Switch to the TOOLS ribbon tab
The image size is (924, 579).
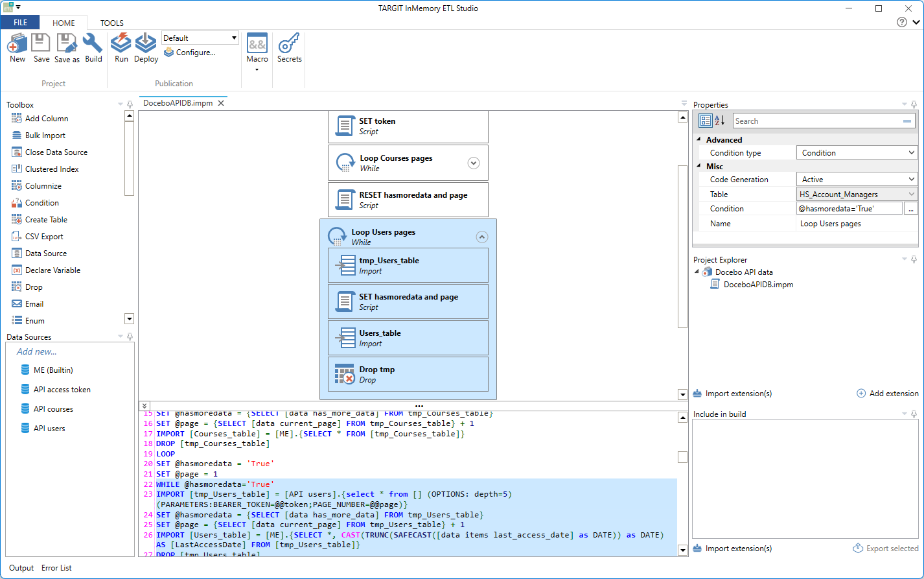pyautogui.click(x=112, y=23)
